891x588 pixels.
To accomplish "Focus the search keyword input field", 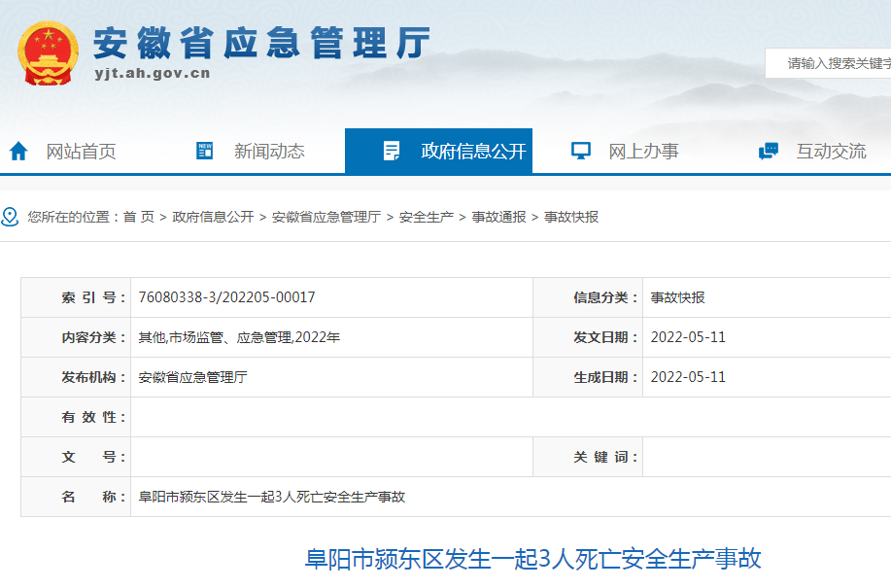I will 828,63.
